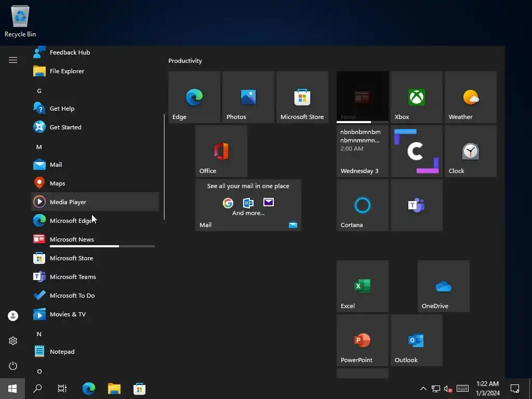Open the Photos tile

coord(248,97)
